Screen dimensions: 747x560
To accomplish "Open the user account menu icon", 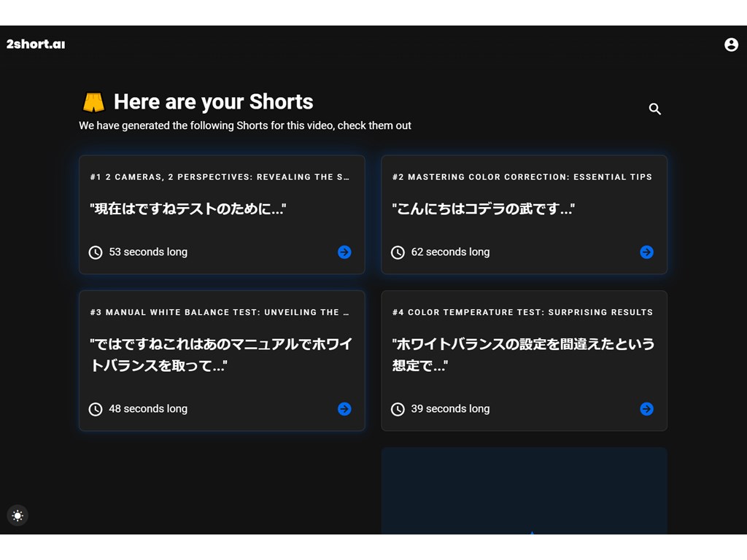I will point(731,44).
